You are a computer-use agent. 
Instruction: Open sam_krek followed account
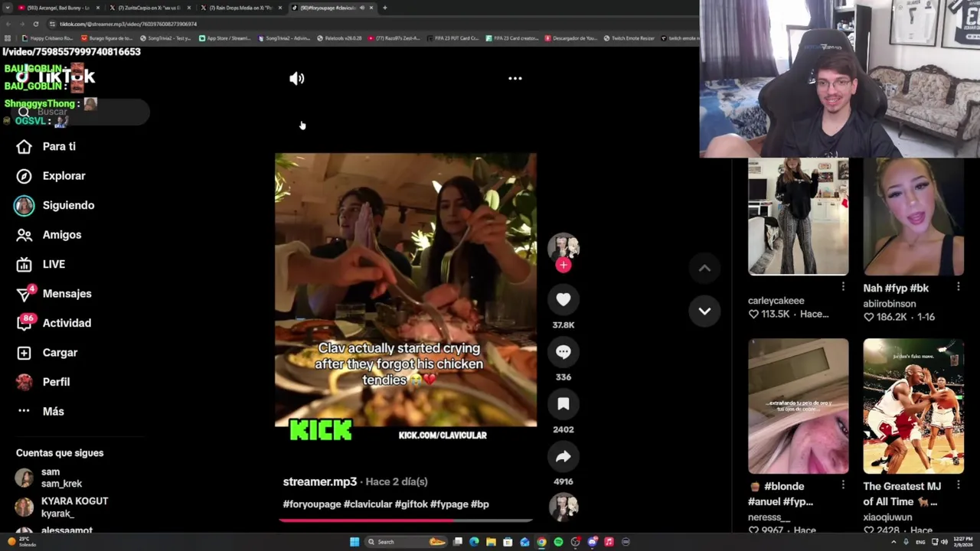click(51, 478)
